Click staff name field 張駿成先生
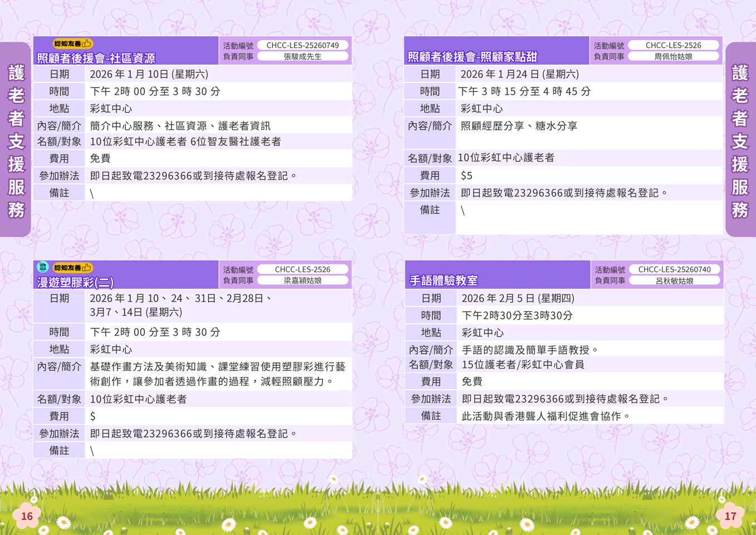Screen dimensions: 756x535 pos(302,56)
